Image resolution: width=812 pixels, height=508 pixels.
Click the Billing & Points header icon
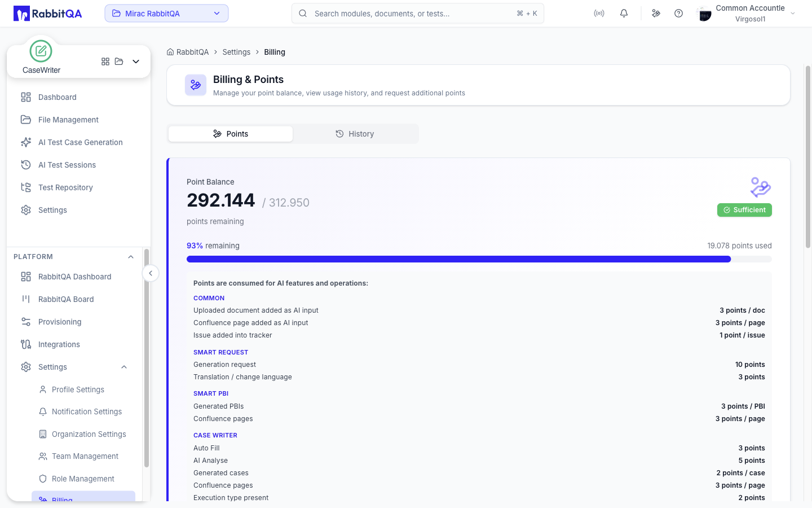click(x=196, y=85)
